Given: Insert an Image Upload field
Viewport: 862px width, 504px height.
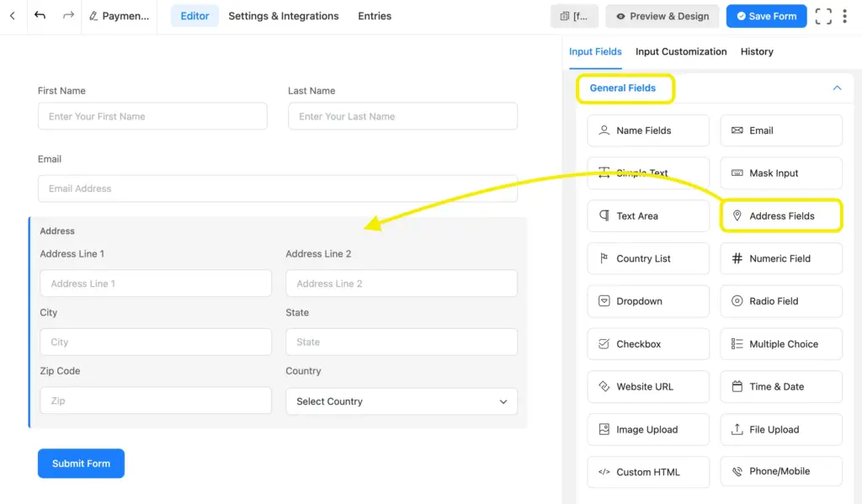Looking at the screenshot, I should tap(647, 429).
